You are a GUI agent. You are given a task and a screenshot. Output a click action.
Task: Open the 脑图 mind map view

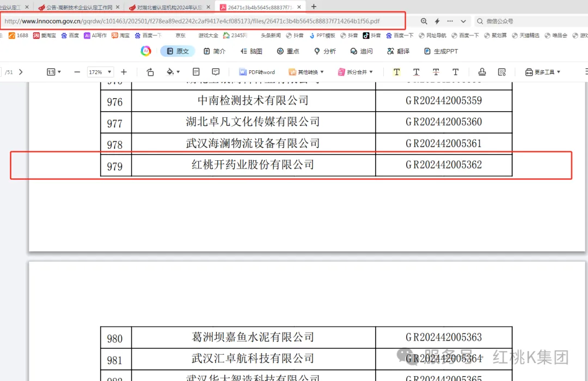pos(251,51)
